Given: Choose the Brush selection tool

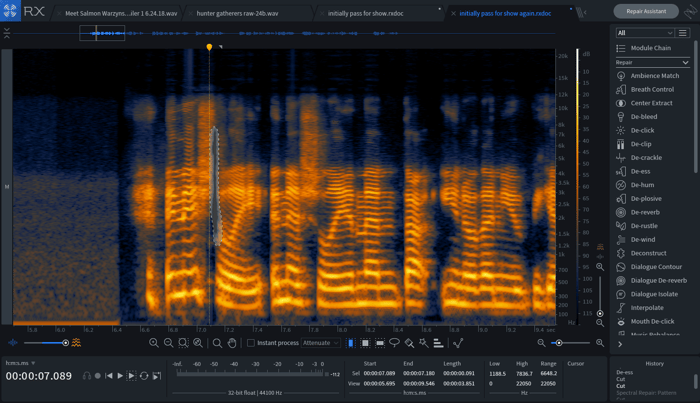Looking at the screenshot, I should 409,343.
